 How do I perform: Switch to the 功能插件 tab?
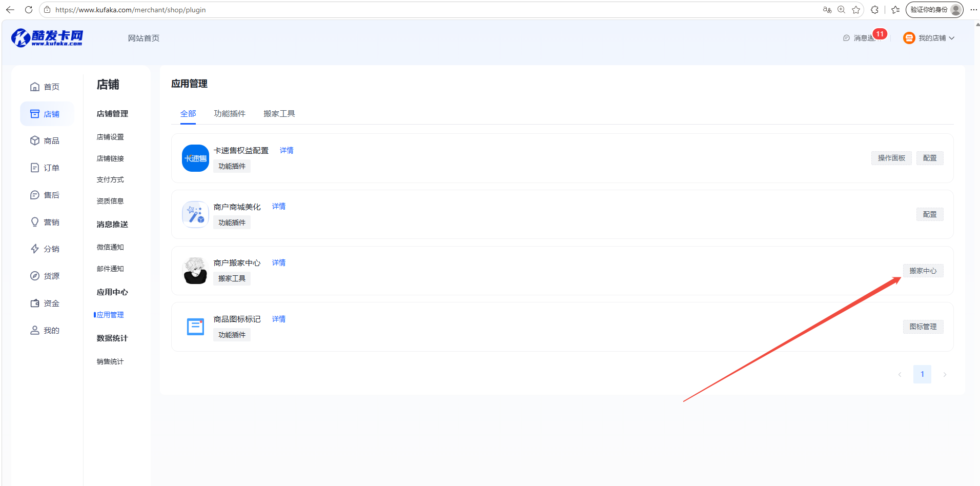click(x=230, y=113)
